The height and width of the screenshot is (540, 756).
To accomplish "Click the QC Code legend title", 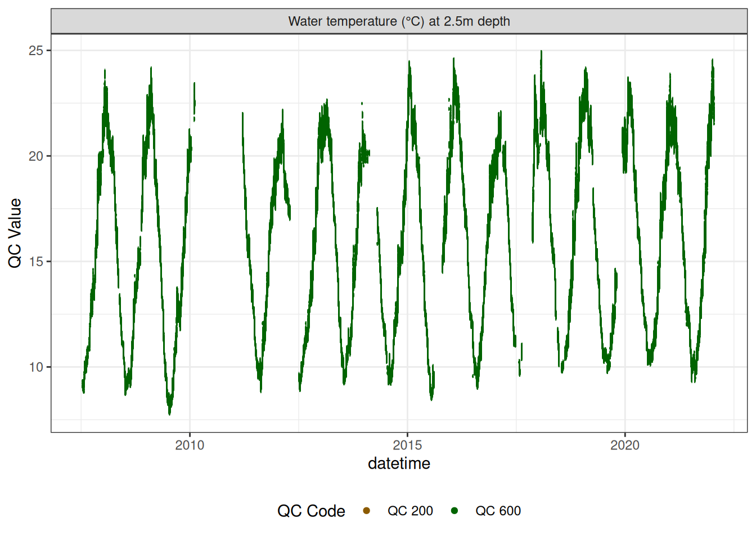I will (311, 511).
